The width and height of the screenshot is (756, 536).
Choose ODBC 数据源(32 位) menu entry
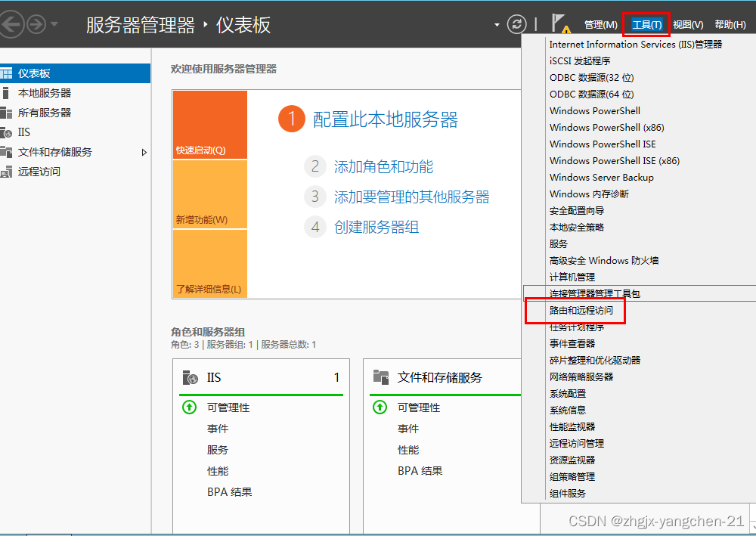[592, 78]
